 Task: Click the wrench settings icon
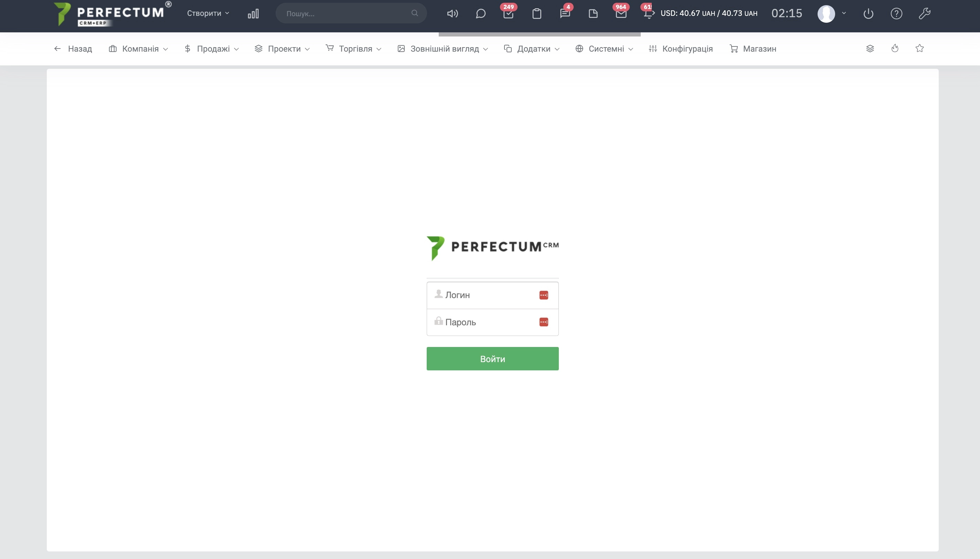coord(925,14)
